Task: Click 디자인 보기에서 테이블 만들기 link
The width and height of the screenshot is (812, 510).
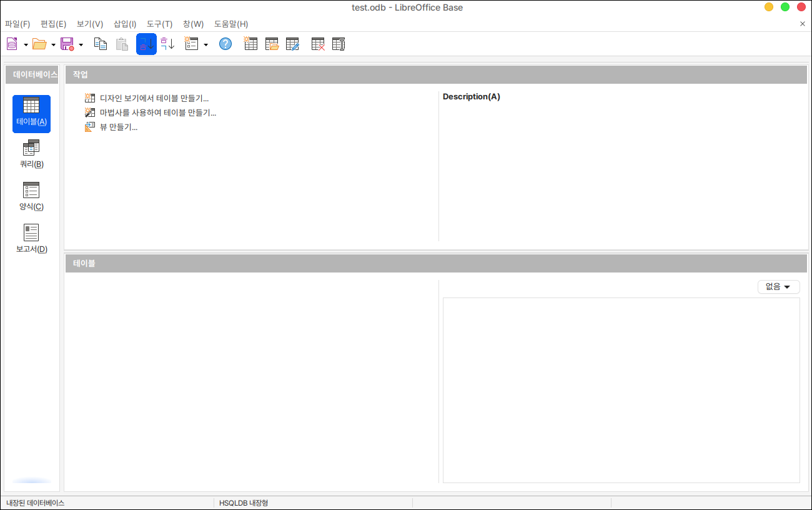Action: click(x=154, y=98)
